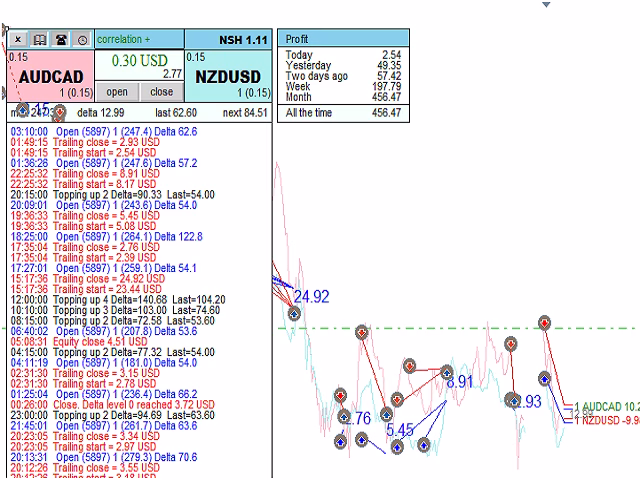Click the X close icon on panel
Image resolution: width=640 pixels, height=480 pixels.
pos(19,40)
